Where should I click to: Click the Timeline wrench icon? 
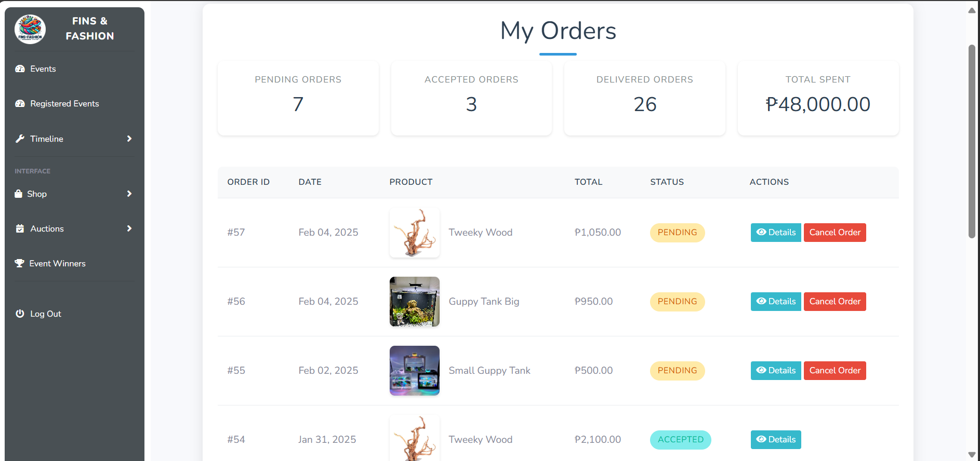coord(20,139)
